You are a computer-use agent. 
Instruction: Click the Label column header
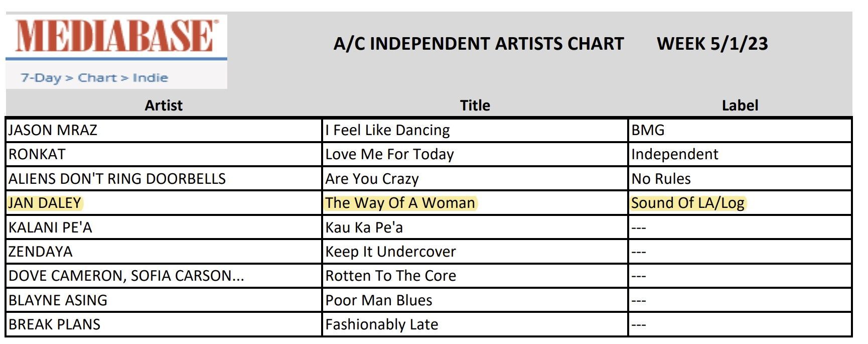click(740, 105)
